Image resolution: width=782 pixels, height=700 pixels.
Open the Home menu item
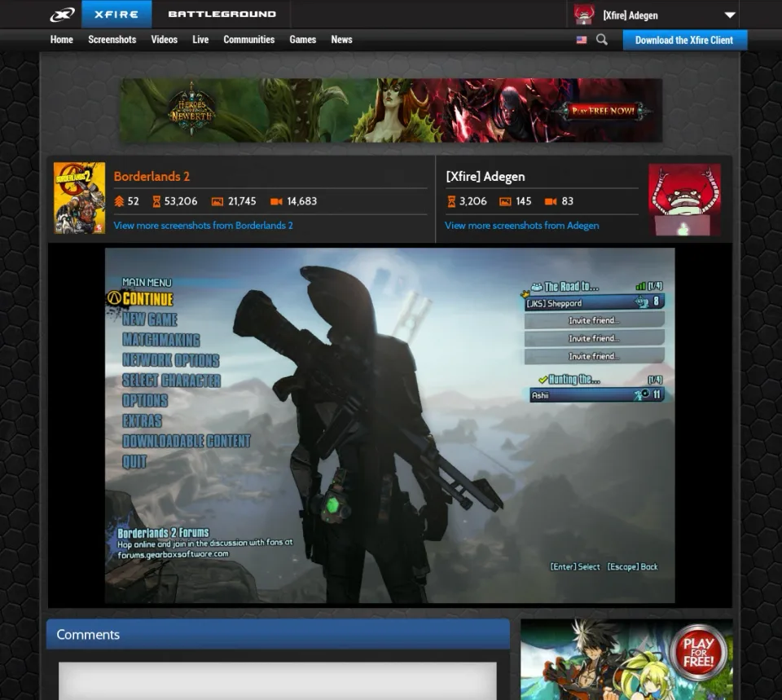(61, 39)
